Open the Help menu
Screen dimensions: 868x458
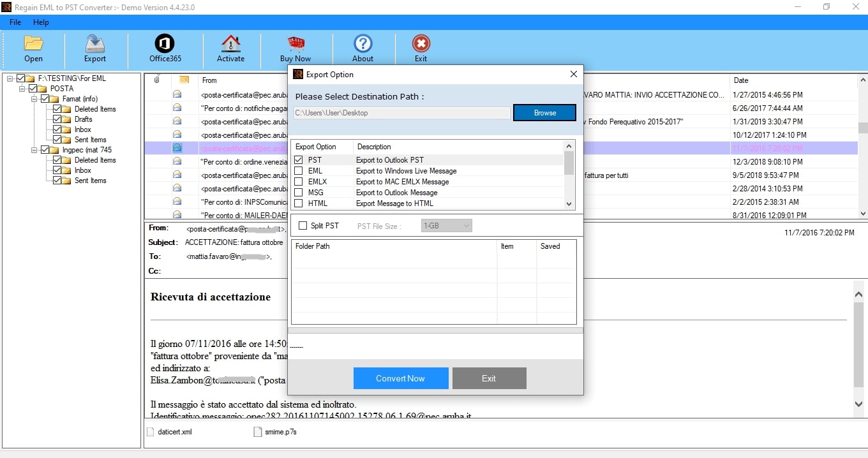pyautogui.click(x=41, y=22)
